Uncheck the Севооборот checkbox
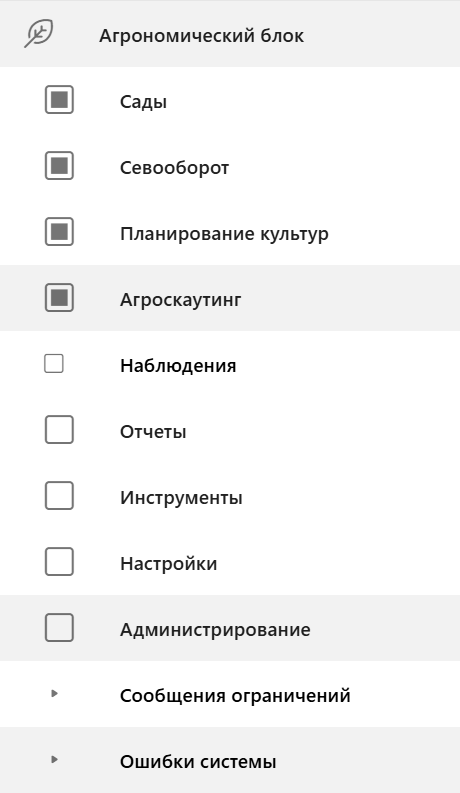The width and height of the screenshot is (460, 793). (x=59, y=165)
